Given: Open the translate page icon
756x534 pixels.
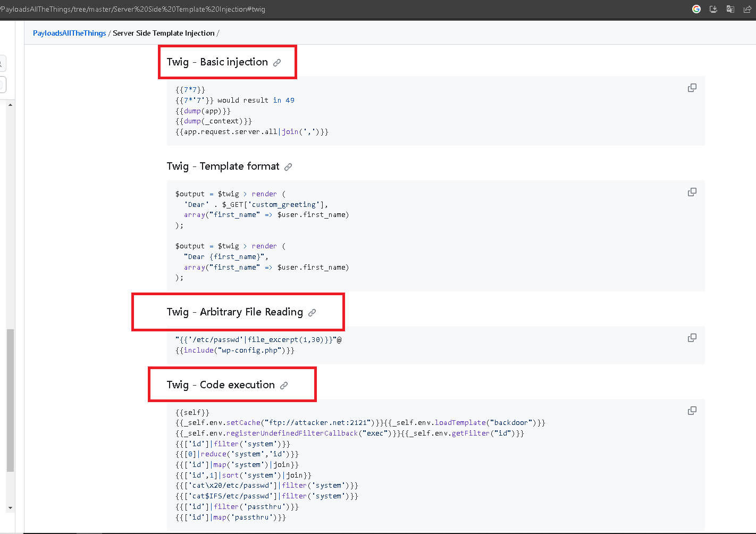Looking at the screenshot, I should (x=730, y=9).
